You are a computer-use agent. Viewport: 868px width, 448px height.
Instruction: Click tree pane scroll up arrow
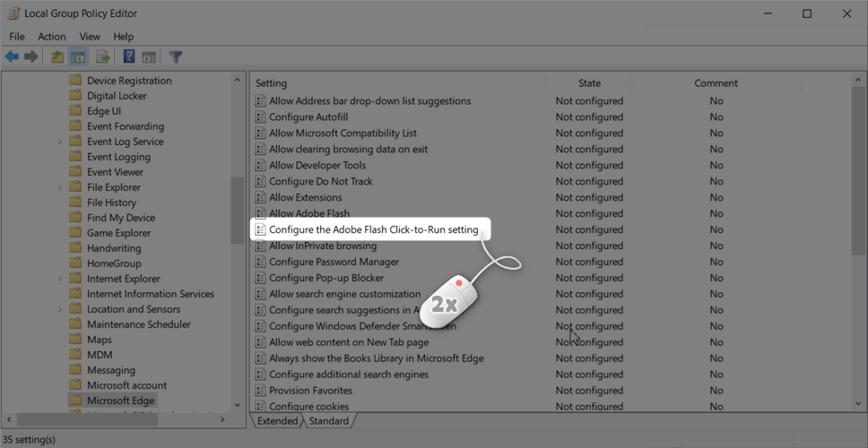coord(237,81)
